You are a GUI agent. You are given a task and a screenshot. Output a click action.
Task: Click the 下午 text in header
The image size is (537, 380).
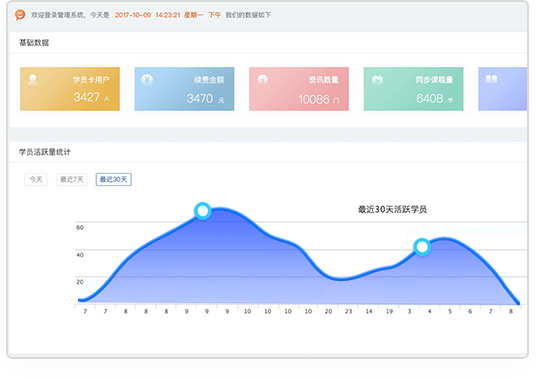pos(215,15)
